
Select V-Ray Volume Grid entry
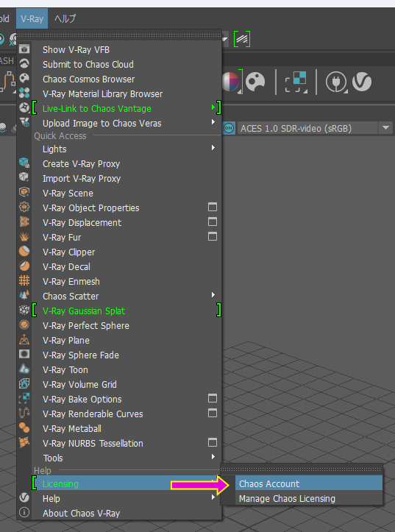127,384
